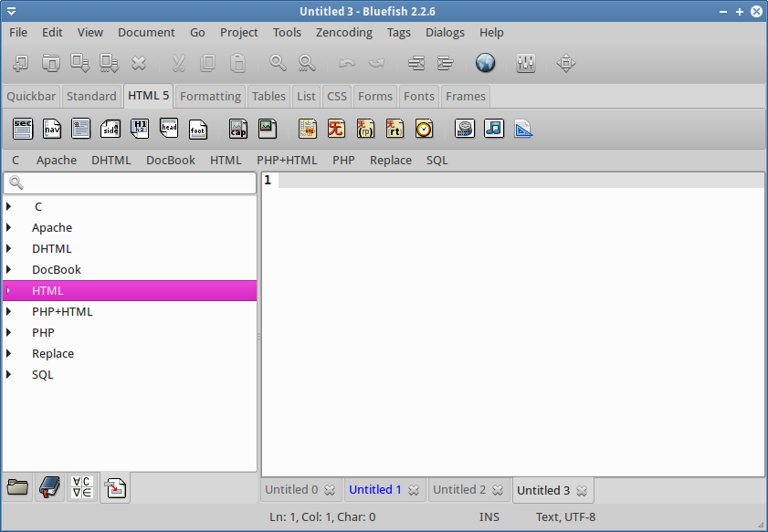
Task: Click the Undo arrow icon
Action: pos(347,63)
